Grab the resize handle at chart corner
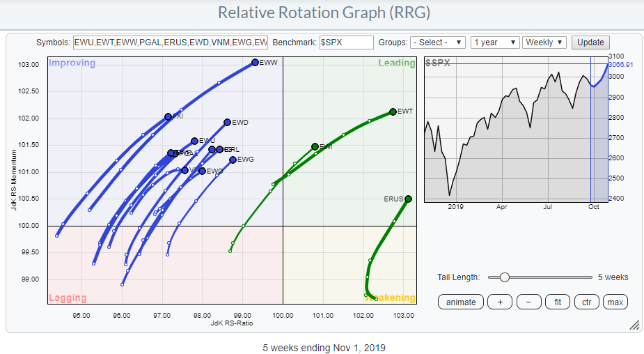Viewport: 644px width, 354px height. point(634,325)
